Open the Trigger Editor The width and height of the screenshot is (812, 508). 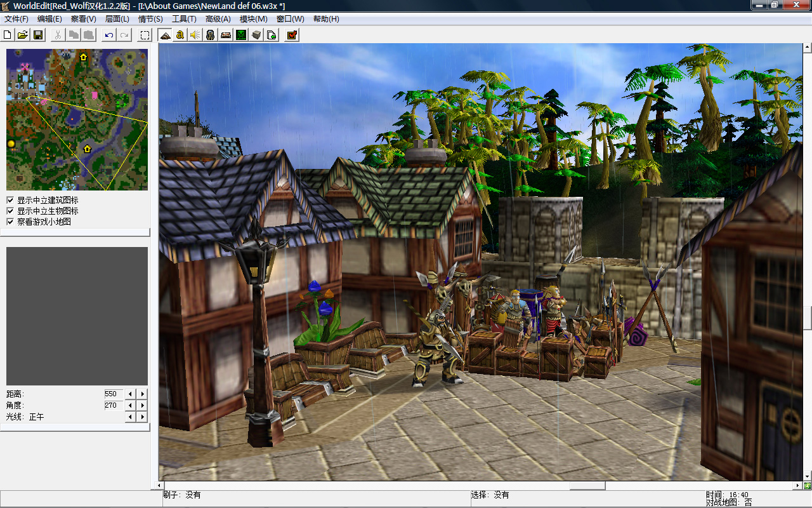(180, 35)
